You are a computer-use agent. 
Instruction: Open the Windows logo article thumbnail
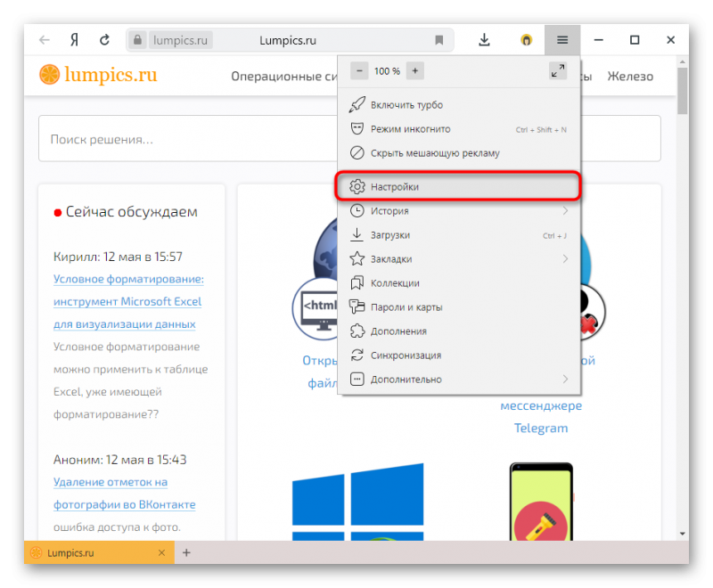coord(358,502)
